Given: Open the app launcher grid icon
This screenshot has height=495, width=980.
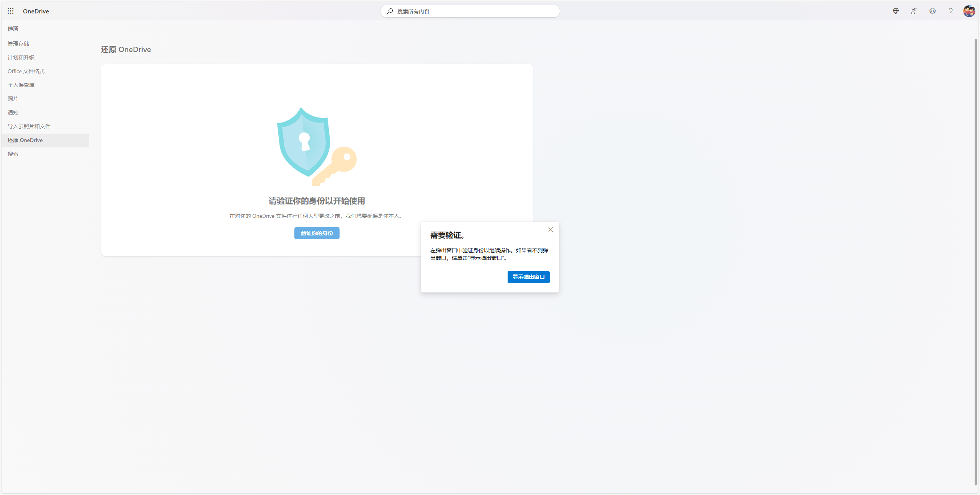Looking at the screenshot, I should coord(11,11).
